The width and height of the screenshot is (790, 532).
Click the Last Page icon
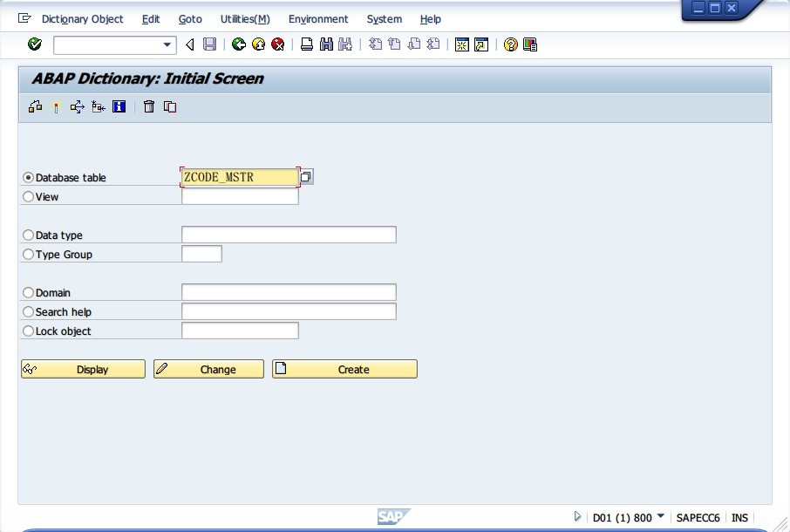click(433, 44)
